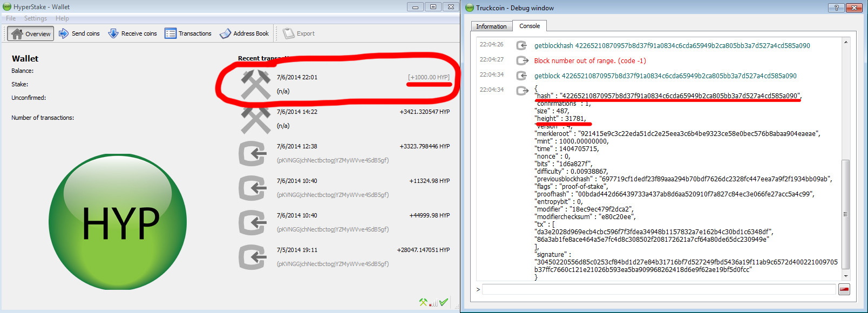Click the Wallet heading
Viewport: 868px width, 313px height.
pyautogui.click(x=25, y=58)
